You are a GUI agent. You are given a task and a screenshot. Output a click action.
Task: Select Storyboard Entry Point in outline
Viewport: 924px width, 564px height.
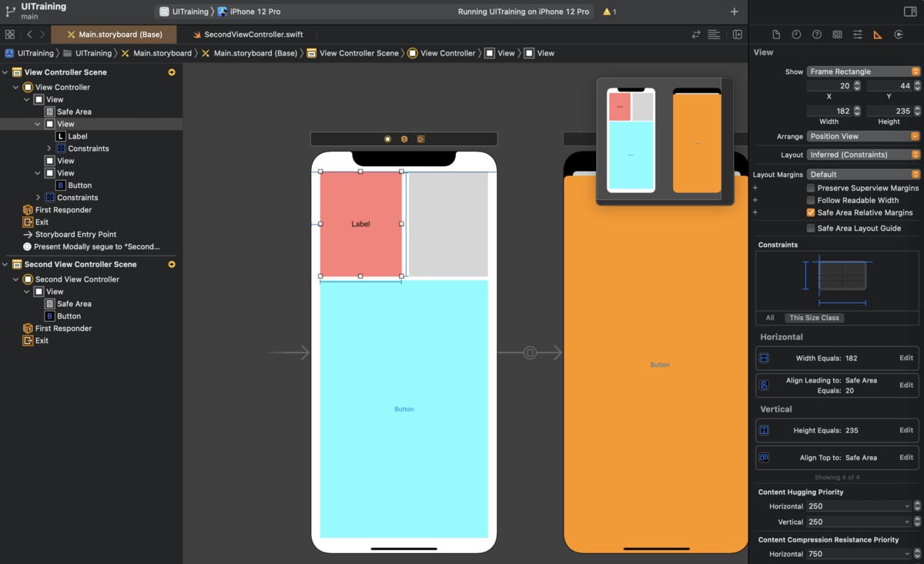[70, 235]
